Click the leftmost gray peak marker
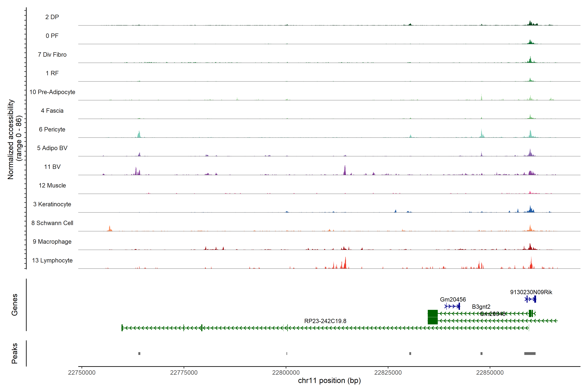Image resolution: width=588 pixels, height=392 pixels. coord(139,353)
